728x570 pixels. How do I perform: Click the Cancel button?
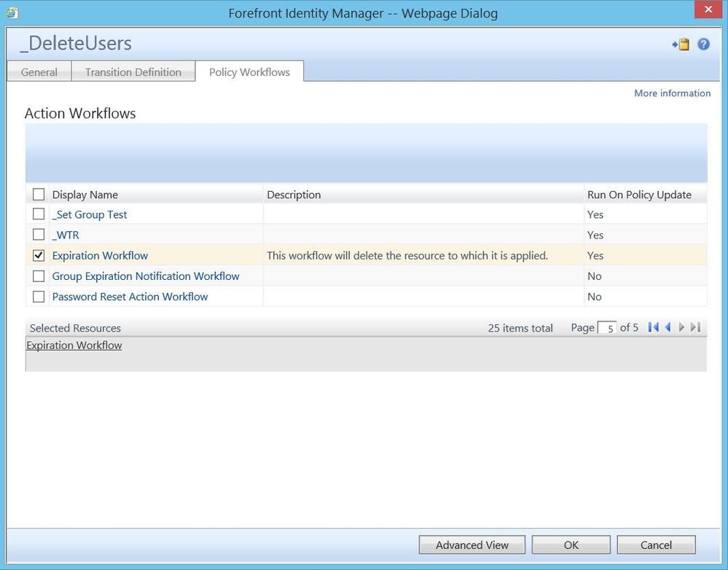click(x=656, y=545)
